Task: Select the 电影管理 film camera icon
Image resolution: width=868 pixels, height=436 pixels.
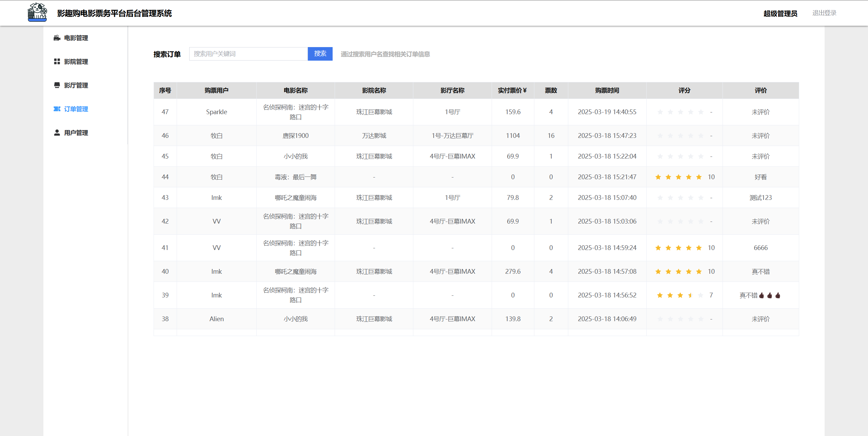Action: click(57, 38)
